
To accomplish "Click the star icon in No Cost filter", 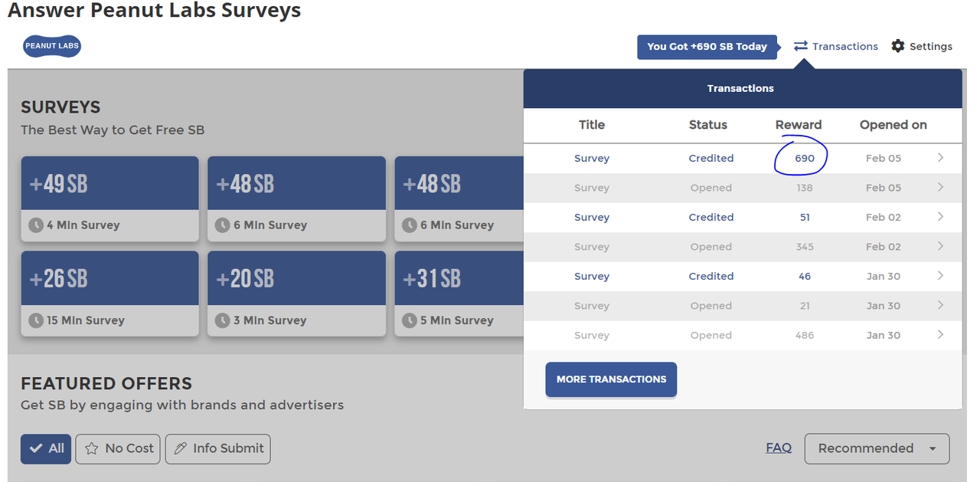I will [x=92, y=449].
